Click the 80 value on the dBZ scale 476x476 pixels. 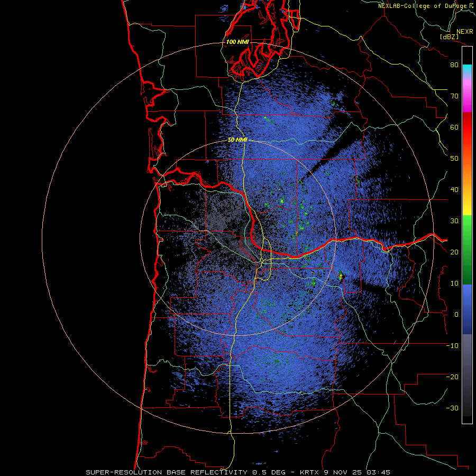tap(454, 65)
